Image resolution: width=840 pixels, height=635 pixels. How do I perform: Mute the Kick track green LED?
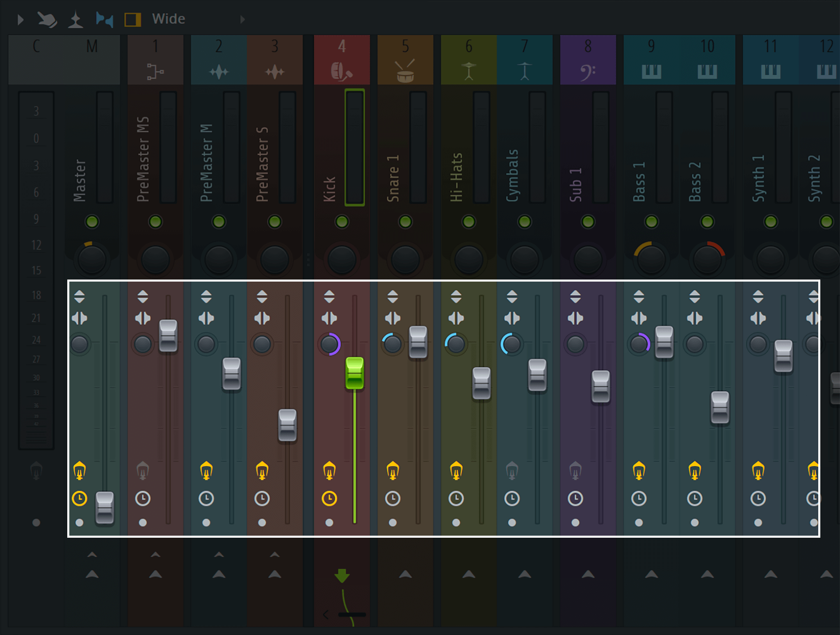(342, 222)
